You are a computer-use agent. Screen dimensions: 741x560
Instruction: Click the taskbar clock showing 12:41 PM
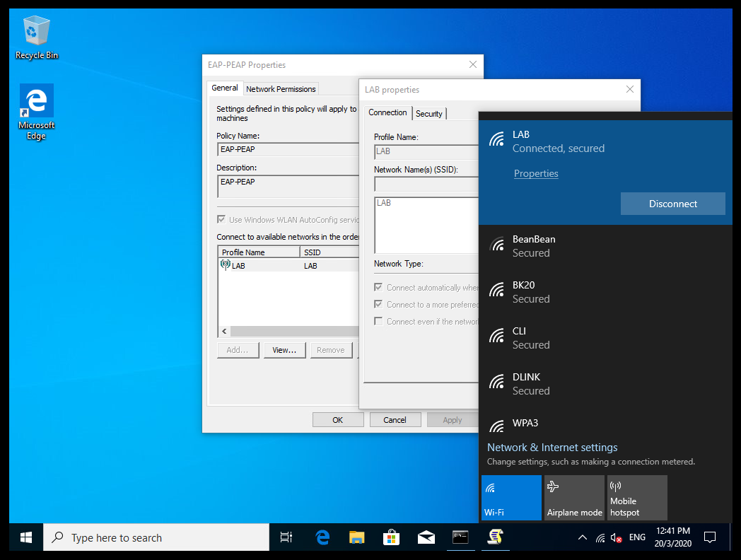[x=673, y=537]
